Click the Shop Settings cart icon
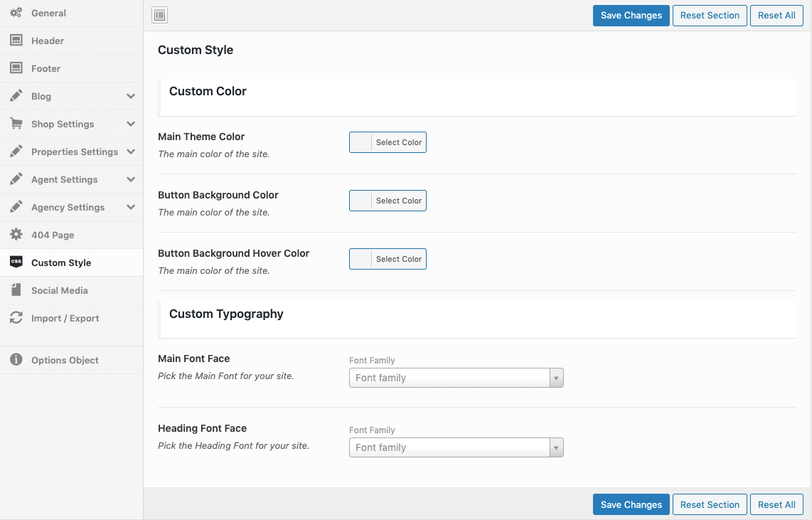This screenshot has width=812, height=520. [16, 124]
